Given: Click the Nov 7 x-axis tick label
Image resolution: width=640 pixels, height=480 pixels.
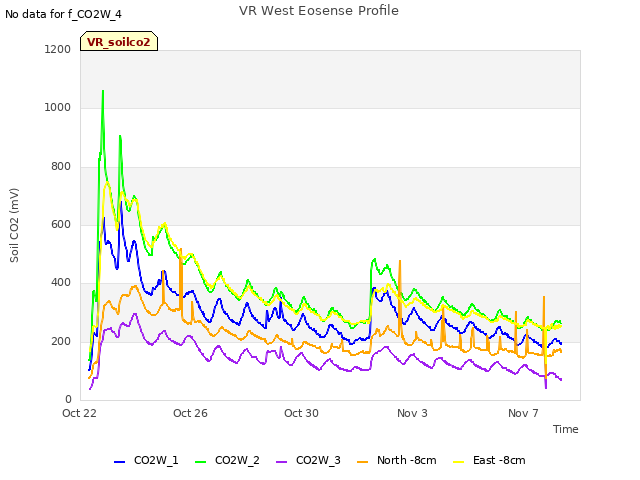Looking at the screenshot, I should coord(523,413).
